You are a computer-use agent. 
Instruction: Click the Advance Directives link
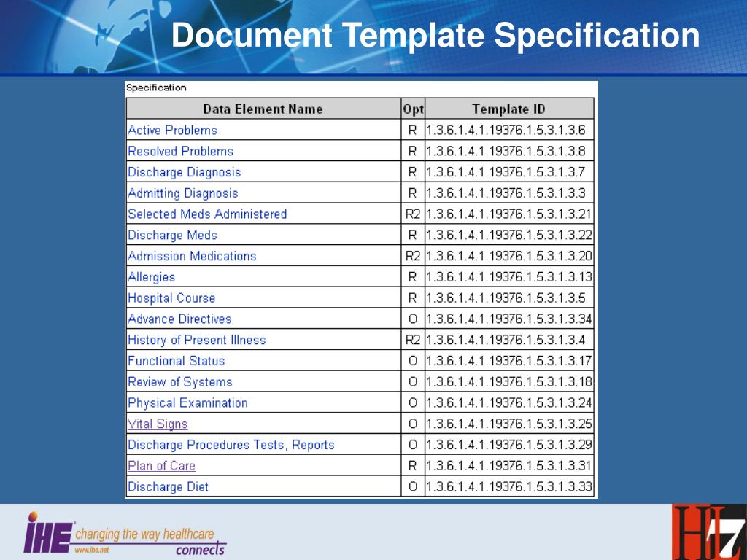pos(179,319)
